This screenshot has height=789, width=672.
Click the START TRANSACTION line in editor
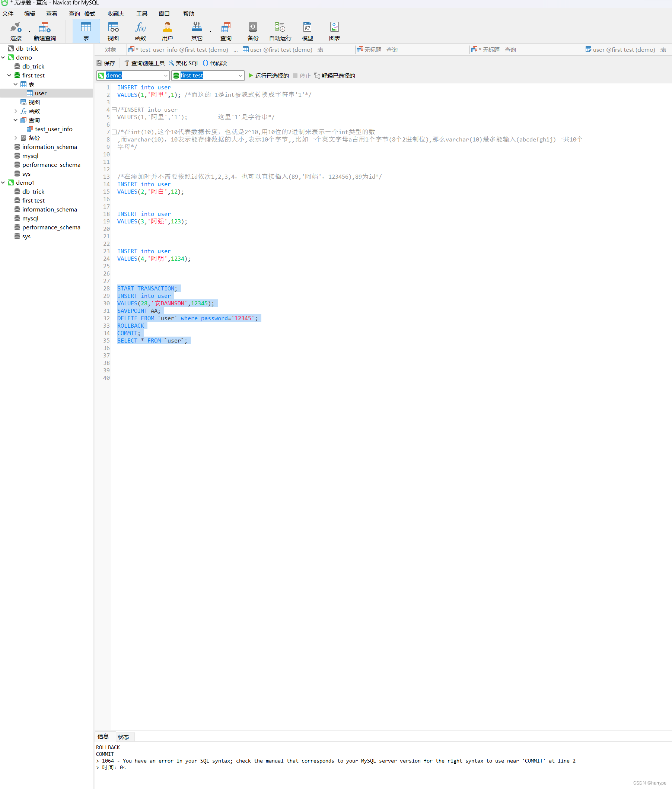147,289
